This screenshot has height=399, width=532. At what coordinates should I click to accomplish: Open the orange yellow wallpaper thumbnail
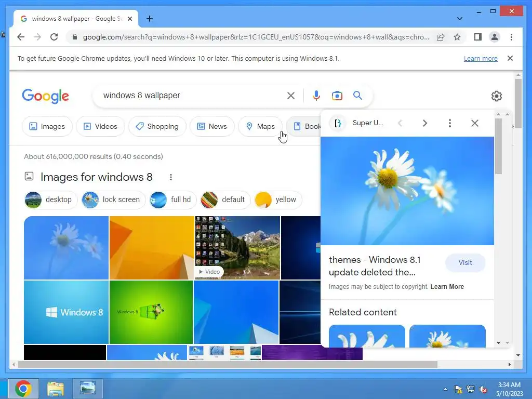tap(152, 248)
